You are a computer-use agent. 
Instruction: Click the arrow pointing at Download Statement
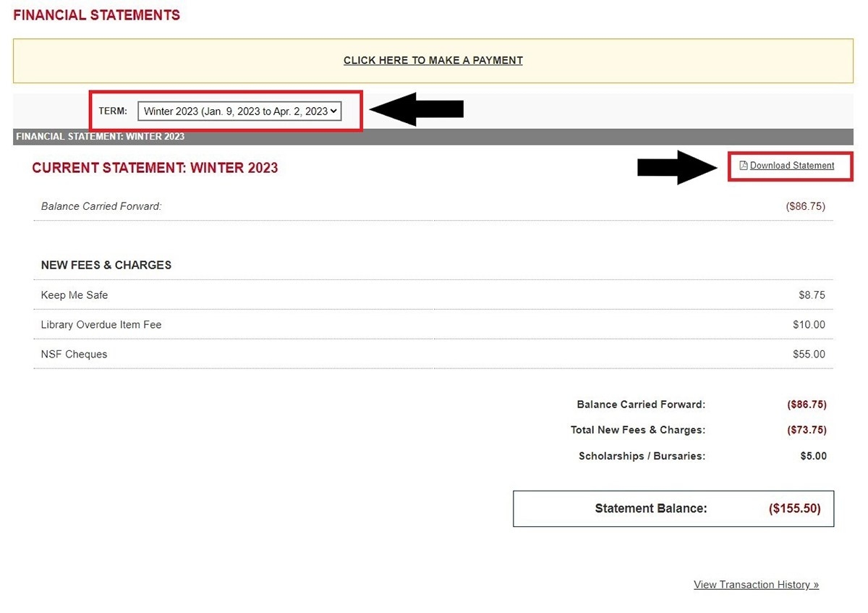coord(676,167)
